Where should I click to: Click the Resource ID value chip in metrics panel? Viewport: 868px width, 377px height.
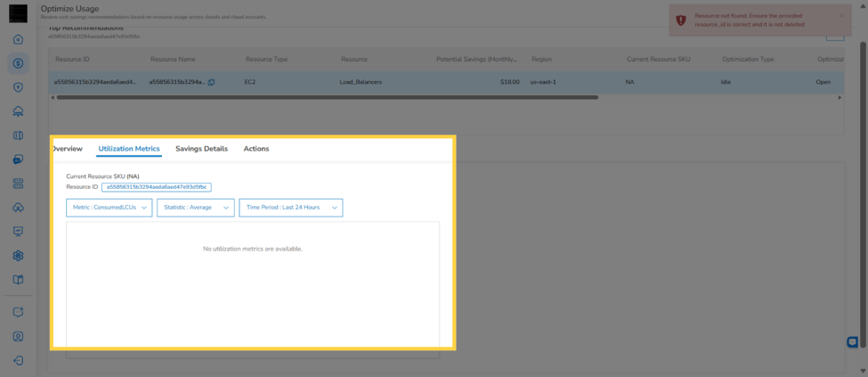click(x=157, y=187)
